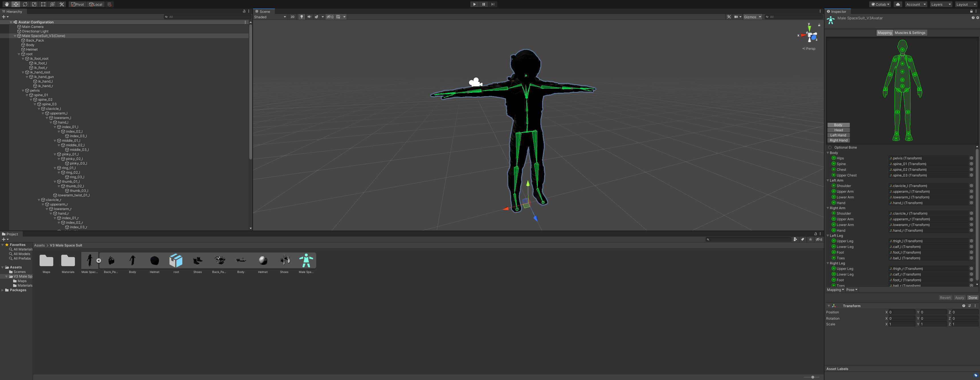Select the Rect tool

(43, 4)
